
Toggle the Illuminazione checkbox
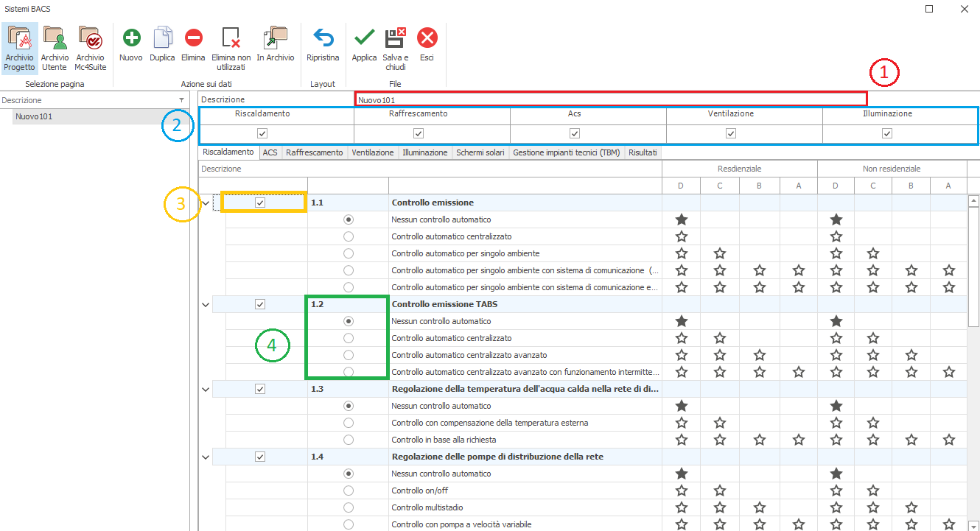coord(887,133)
